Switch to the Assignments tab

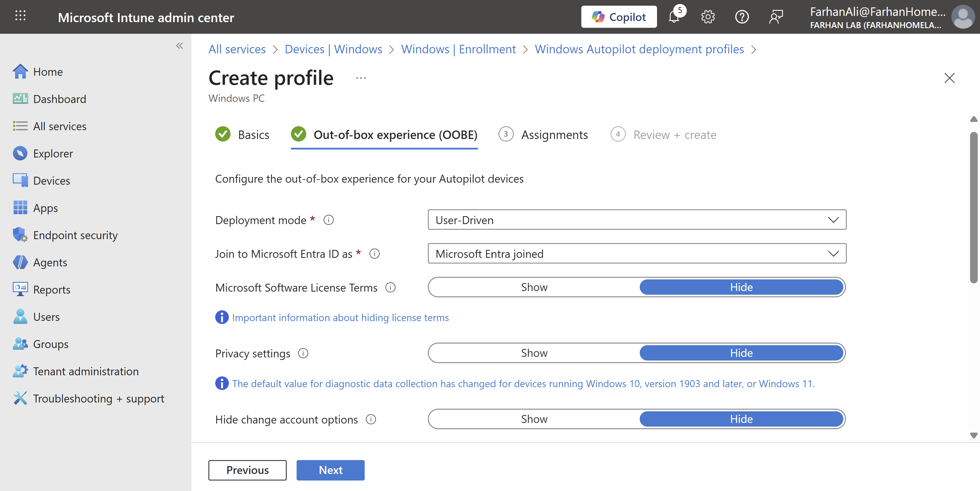click(554, 135)
